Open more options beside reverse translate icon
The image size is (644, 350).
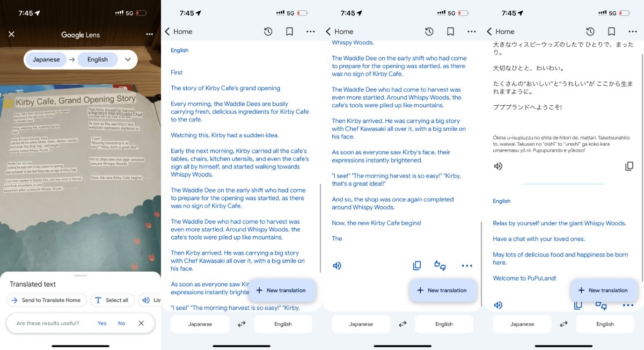(467, 266)
